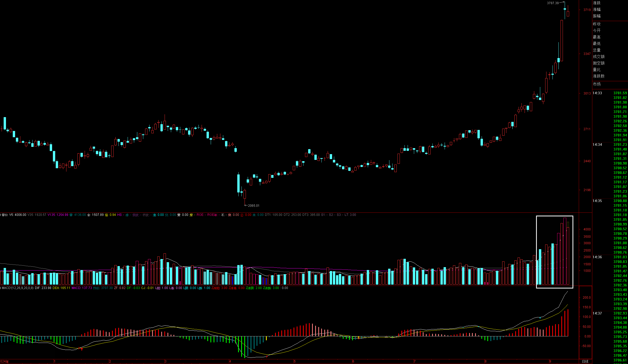Click the MACD indicator toggle circle
Viewport: 628px width, 364px height.
point(1,288)
